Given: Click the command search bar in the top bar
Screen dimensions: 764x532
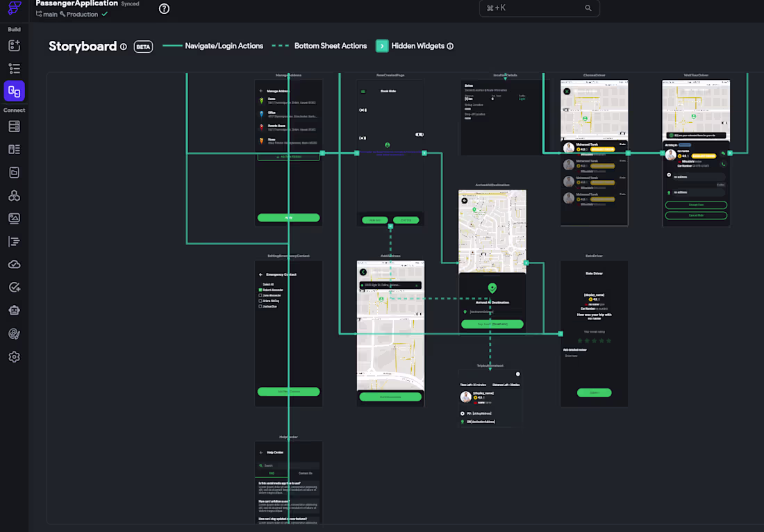Looking at the screenshot, I should pos(540,8).
